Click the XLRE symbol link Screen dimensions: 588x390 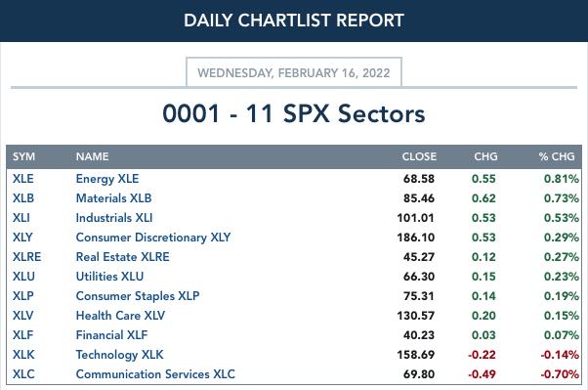click(26, 257)
